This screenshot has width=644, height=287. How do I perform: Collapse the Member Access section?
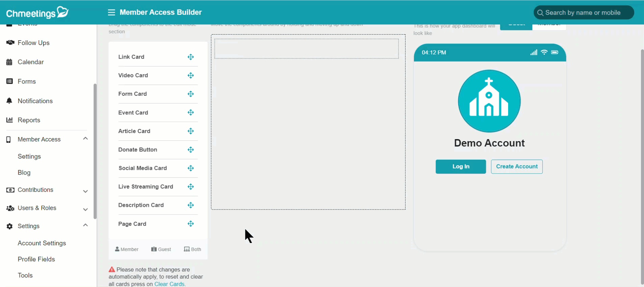[x=85, y=138]
